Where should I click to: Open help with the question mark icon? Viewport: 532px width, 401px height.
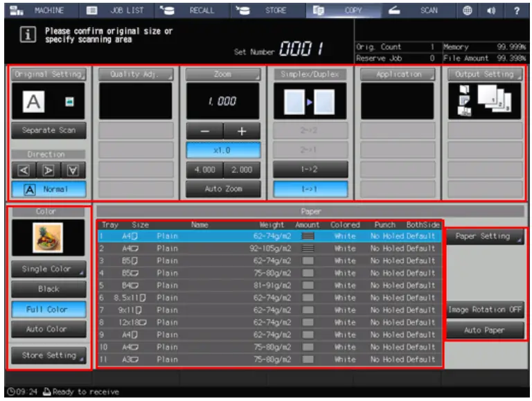pyautogui.click(x=516, y=10)
